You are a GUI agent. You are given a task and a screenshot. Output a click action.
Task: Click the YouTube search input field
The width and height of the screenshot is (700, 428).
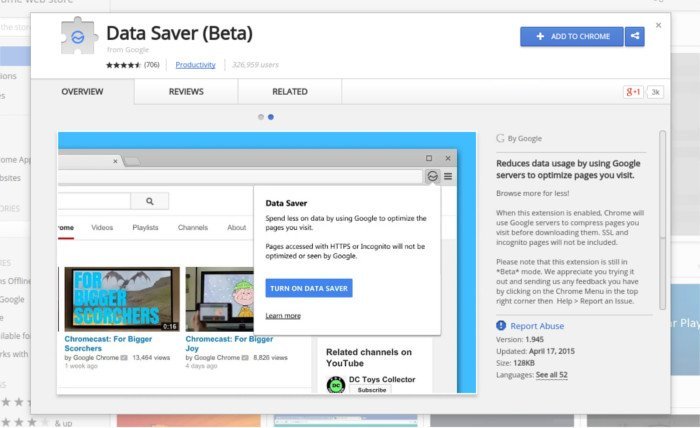94,201
